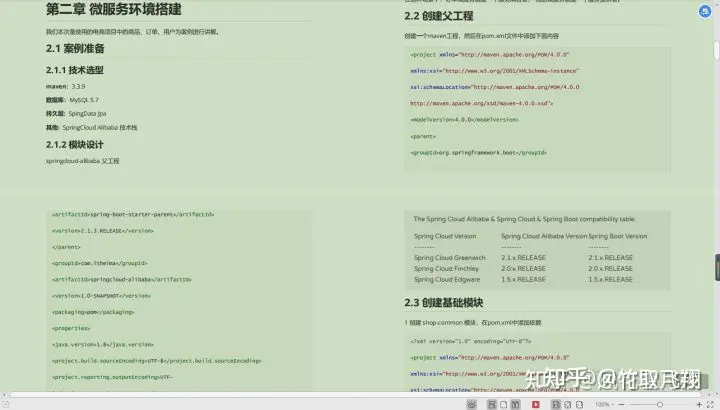Click the line maven: 3.3.9
The height and width of the screenshot is (410, 720).
[x=65, y=86]
